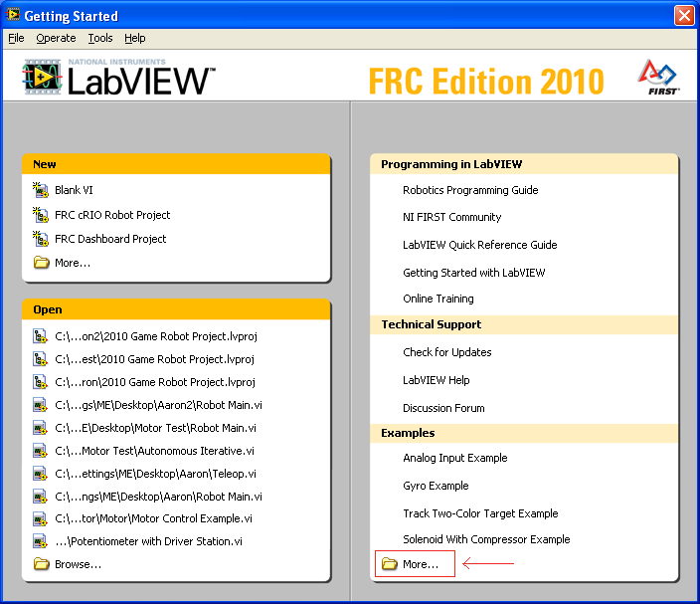Open the Gyro Example
Viewport: 700px width, 604px height.
coord(436,486)
